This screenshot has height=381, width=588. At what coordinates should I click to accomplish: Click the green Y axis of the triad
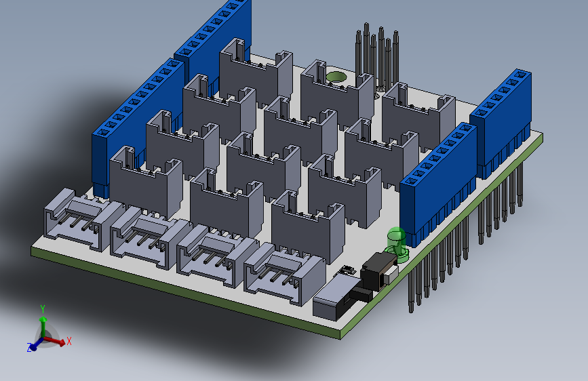tap(43, 326)
